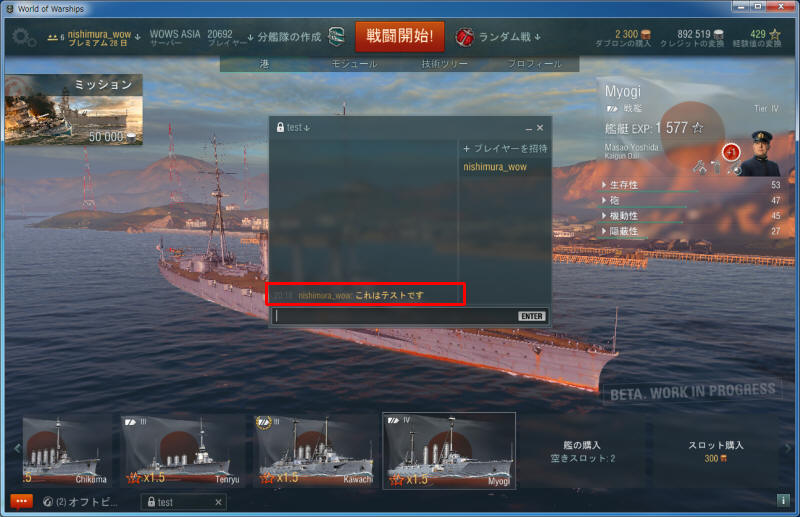Image resolution: width=800 pixels, height=517 pixels.
Task: Minimize the test chat window
Action: point(529,128)
